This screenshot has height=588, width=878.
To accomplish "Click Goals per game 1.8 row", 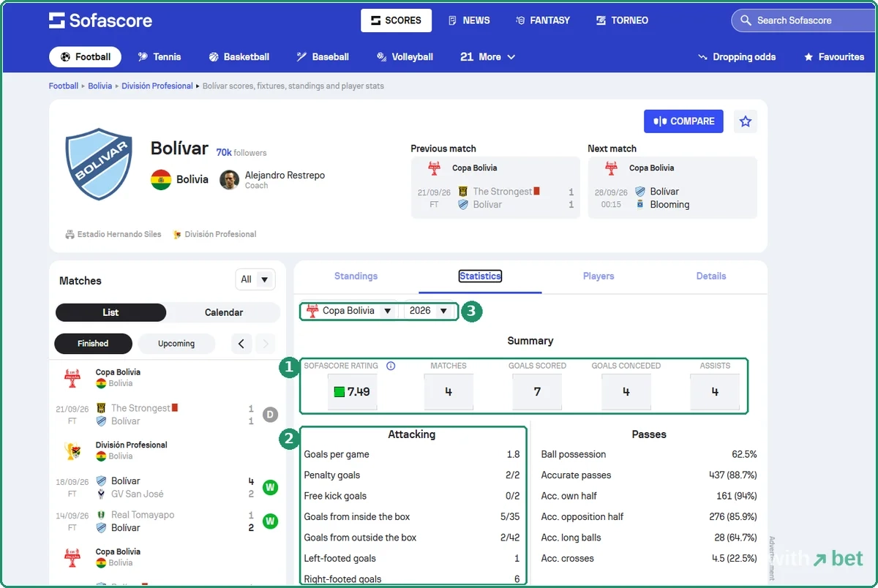I will 412,454.
